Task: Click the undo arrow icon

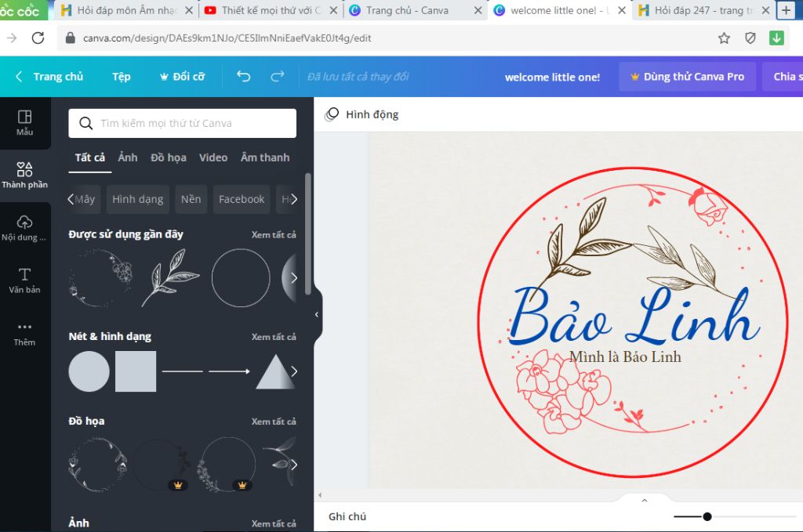Action: (x=244, y=76)
